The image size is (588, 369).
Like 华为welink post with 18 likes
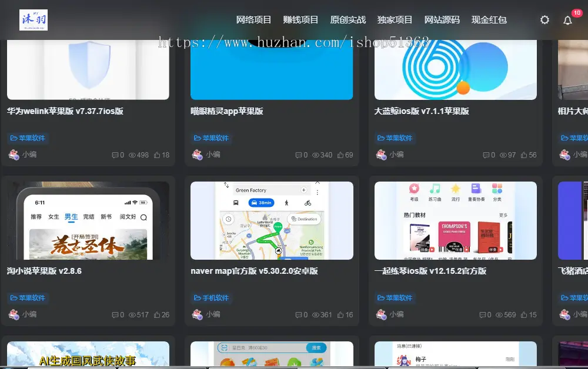pyautogui.click(x=157, y=155)
